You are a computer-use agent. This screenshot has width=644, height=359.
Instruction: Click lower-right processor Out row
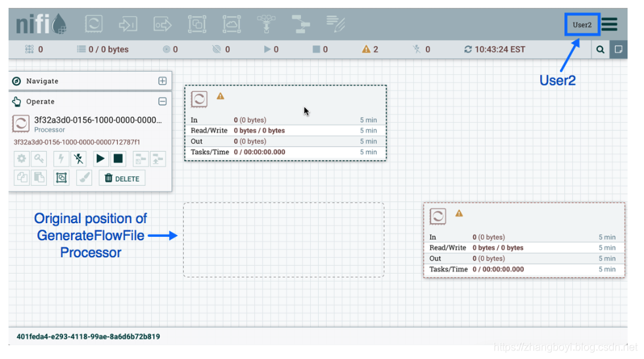[524, 259]
